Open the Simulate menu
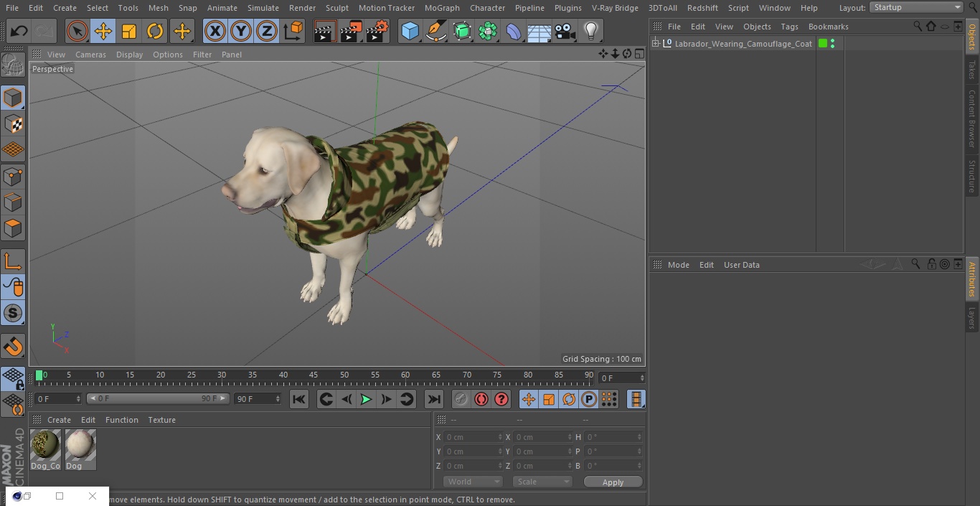 tap(263, 8)
